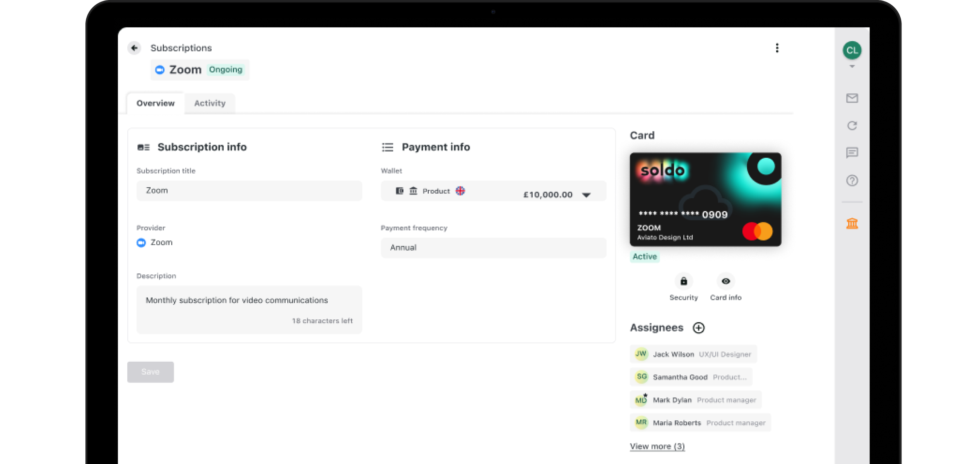Image resolution: width=980 pixels, height=464 pixels.
Task: Show Card info eye icon
Action: point(725,281)
